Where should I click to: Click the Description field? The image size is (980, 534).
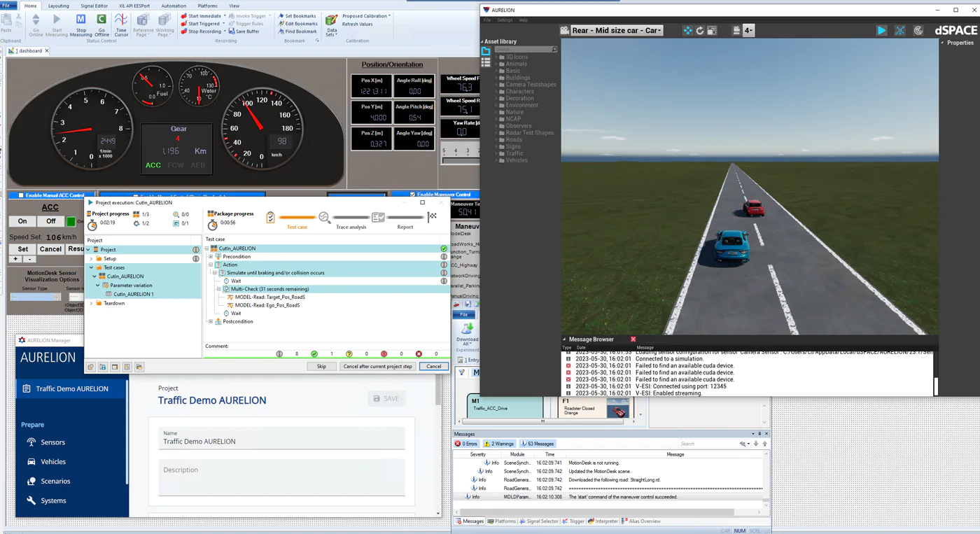281,477
